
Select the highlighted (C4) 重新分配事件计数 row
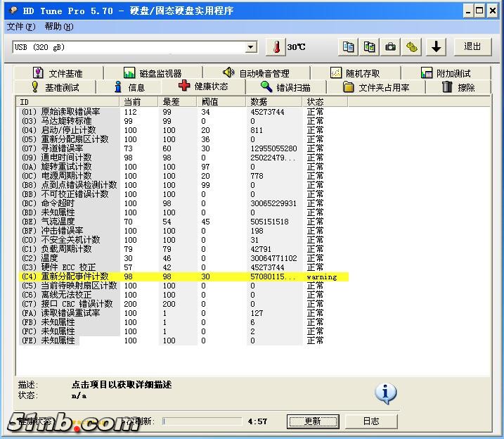click(183, 276)
